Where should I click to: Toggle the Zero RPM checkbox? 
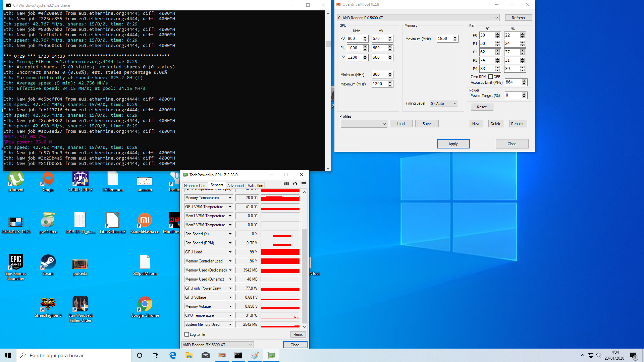[x=490, y=77]
